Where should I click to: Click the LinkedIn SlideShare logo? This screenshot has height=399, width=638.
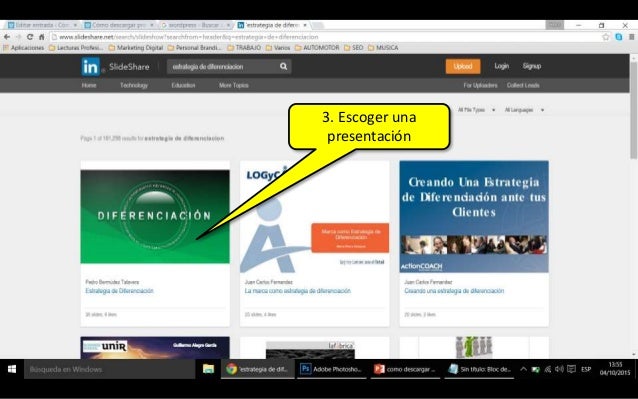(x=116, y=67)
